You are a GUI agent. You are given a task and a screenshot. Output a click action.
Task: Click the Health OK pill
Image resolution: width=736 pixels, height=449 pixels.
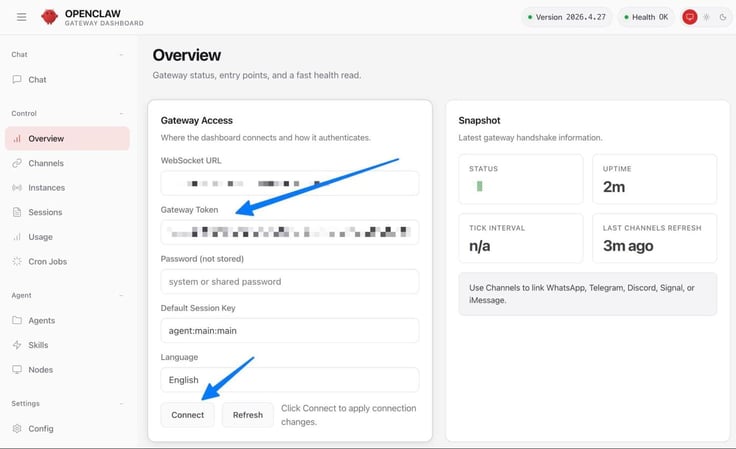[646, 17]
